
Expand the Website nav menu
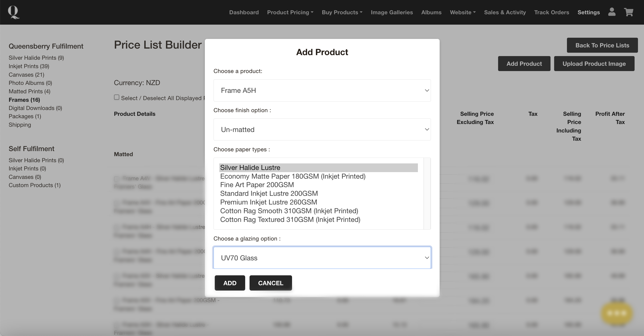click(463, 12)
